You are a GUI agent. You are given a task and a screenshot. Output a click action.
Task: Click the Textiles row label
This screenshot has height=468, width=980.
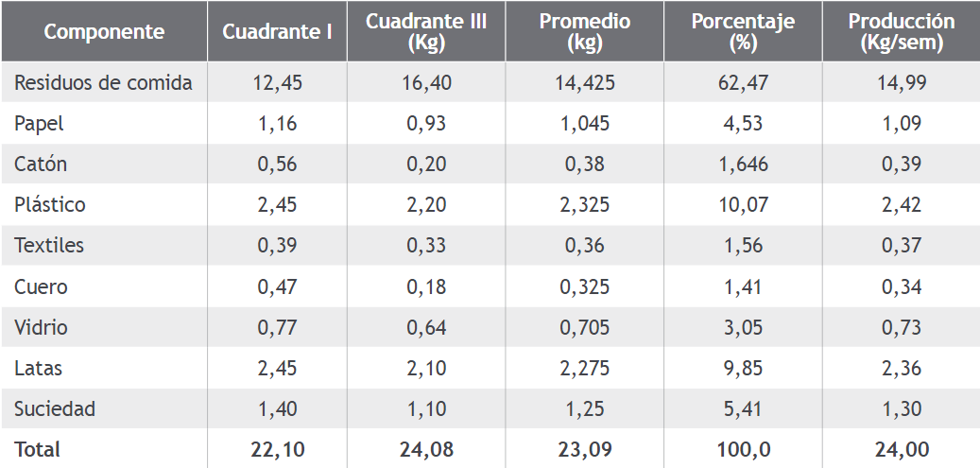pos(49,245)
